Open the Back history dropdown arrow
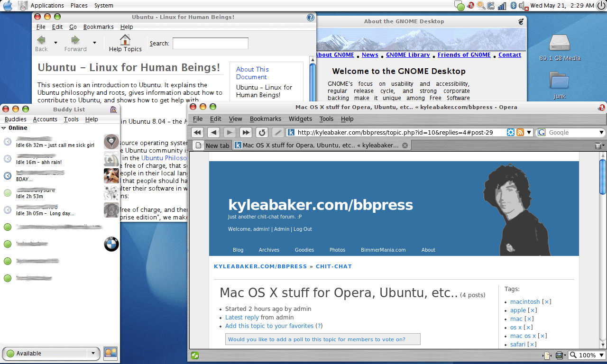This screenshot has width=607, height=364. pos(55,43)
